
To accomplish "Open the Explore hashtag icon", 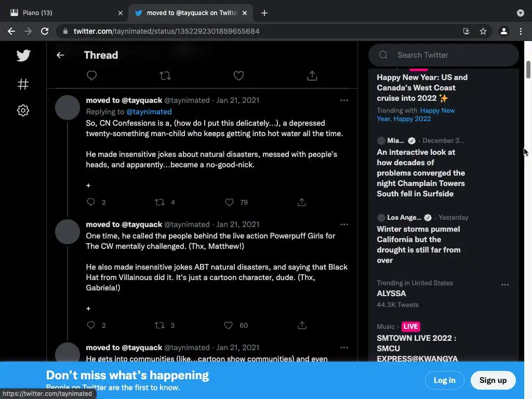I will pos(23,84).
